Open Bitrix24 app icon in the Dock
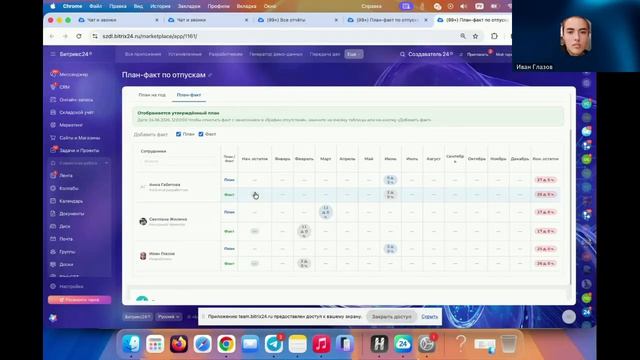 (x=403, y=344)
